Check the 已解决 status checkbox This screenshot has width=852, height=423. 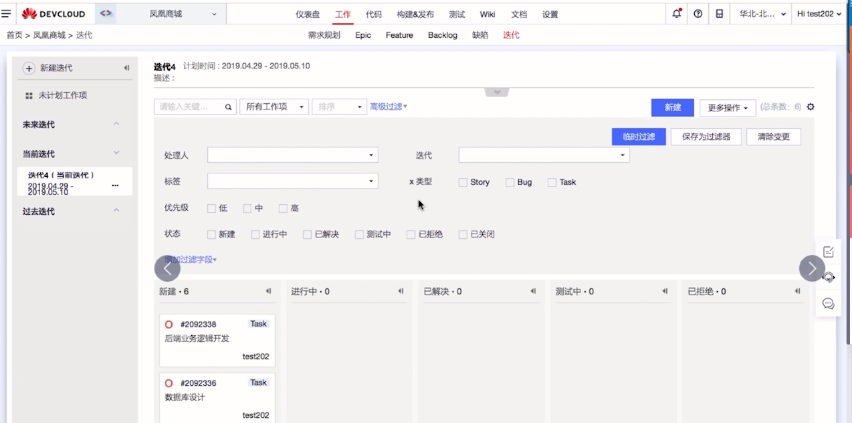tap(307, 235)
